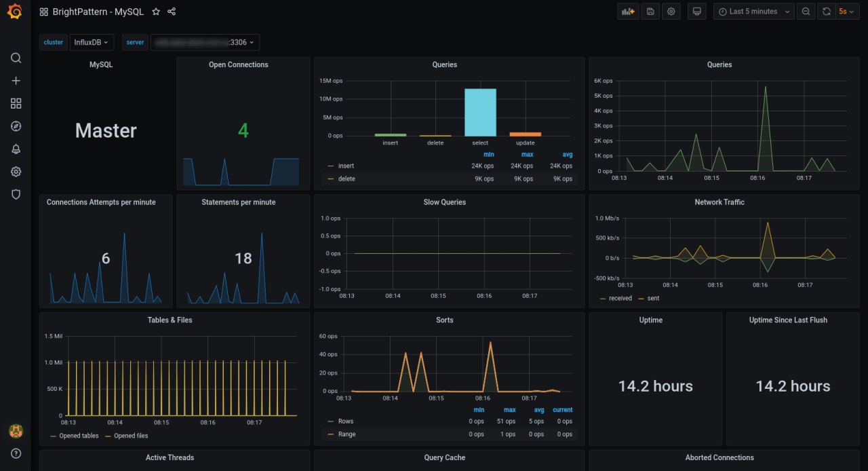The image size is (868, 471).
Task: Open the Sorts panel title menu
Action: pyautogui.click(x=445, y=320)
